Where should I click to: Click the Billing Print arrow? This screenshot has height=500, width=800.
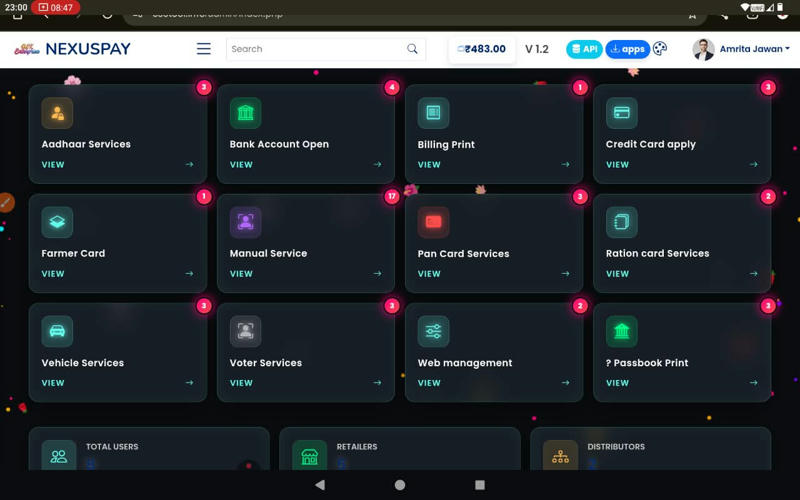click(565, 164)
